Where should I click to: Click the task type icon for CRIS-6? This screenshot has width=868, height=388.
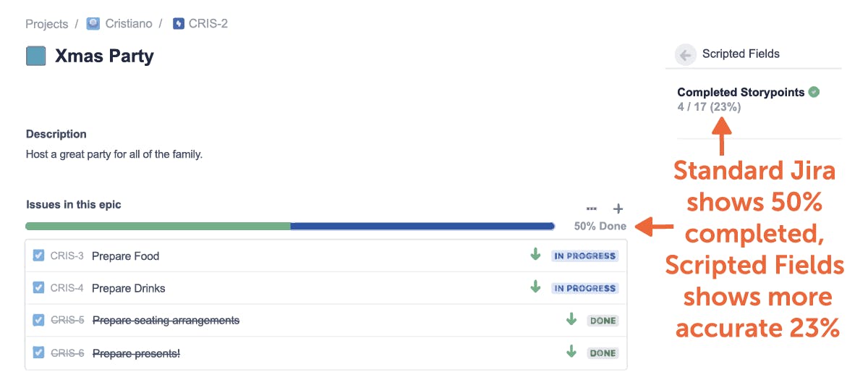[38, 353]
